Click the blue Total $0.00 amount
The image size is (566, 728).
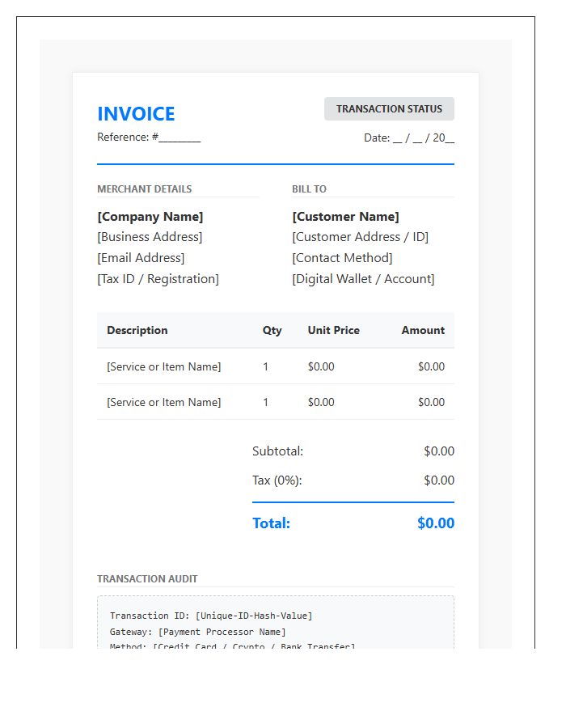click(x=436, y=523)
